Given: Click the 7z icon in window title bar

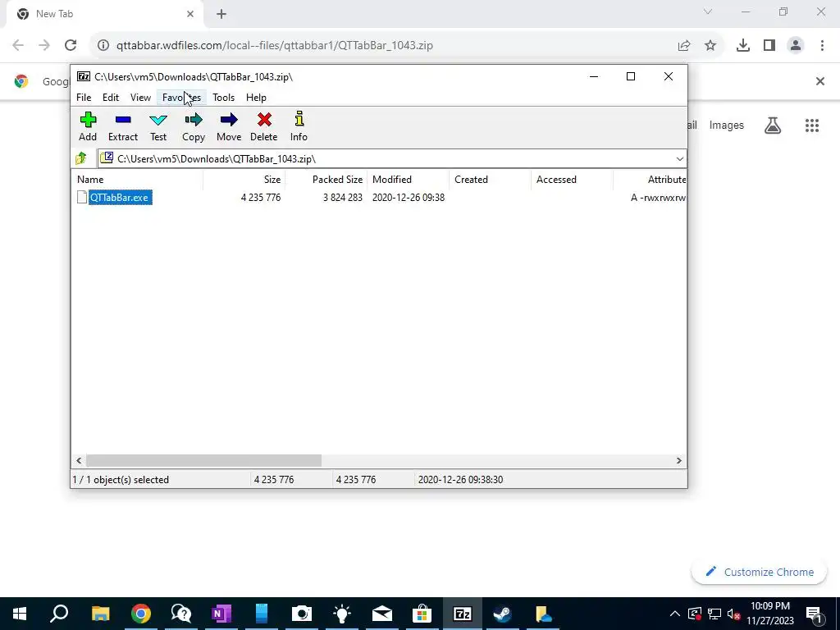Looking at the screenshot, I should tap(83, 76).
